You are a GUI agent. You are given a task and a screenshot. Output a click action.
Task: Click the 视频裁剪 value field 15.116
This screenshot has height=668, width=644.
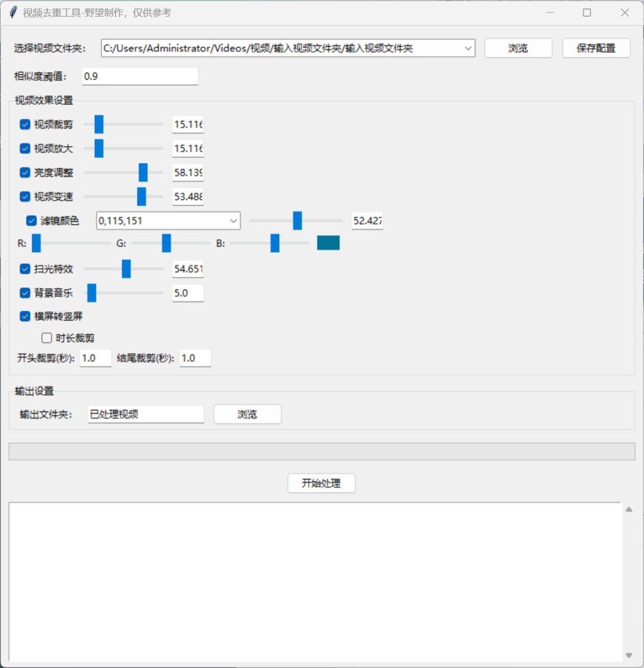click(x=188, y=125)
